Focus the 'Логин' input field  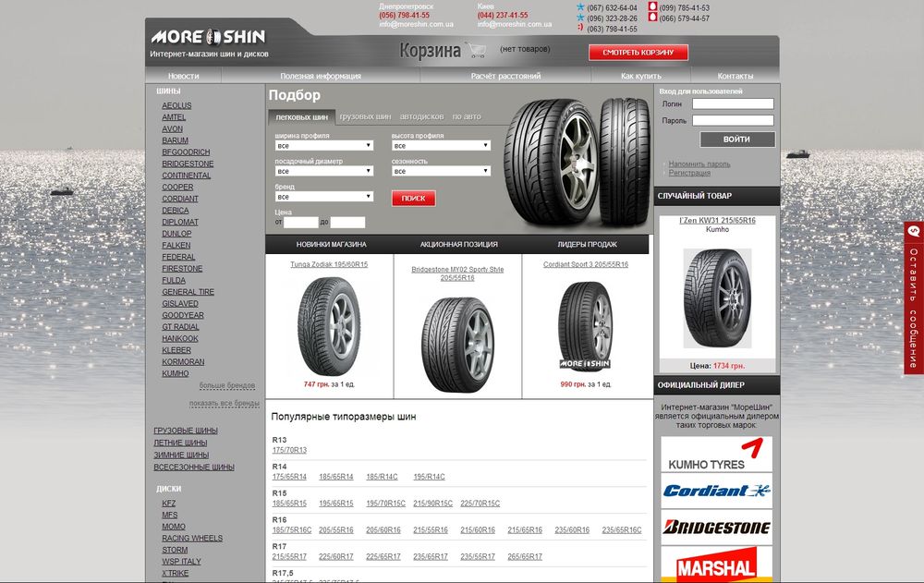(733, 103)
